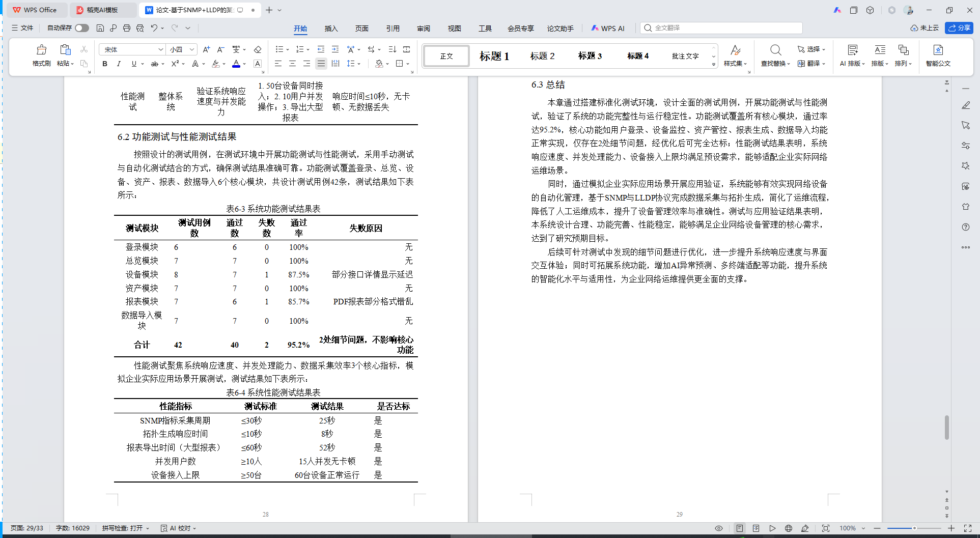This screenshot has width=980, height=538.
Task: Toggle Strikethrough formatting
Action: (155, 64)
